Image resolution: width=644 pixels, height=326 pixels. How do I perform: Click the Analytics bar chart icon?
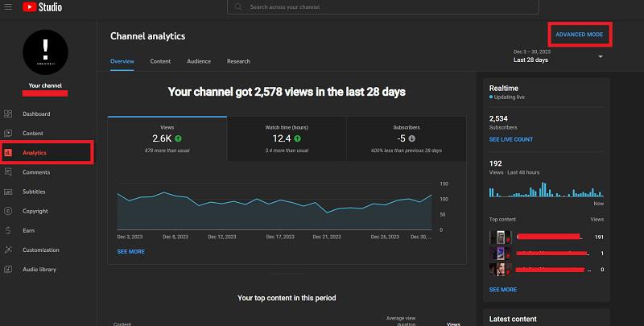point(8,153)
